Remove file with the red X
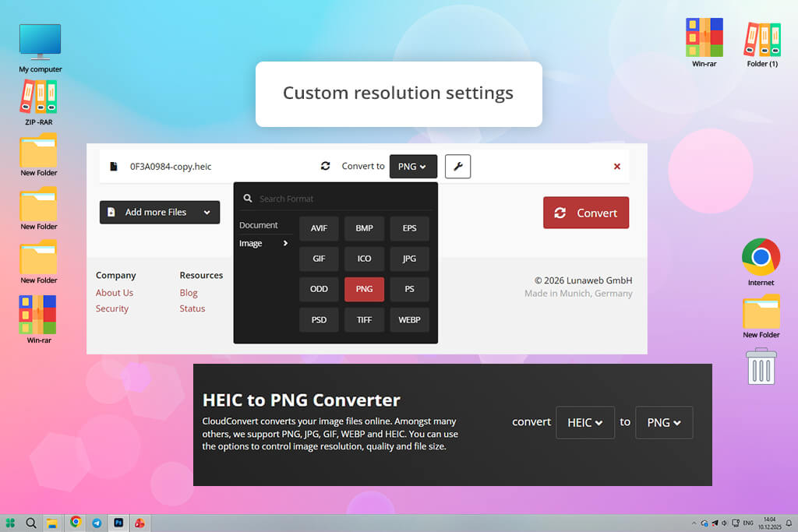 coord(617,167)
